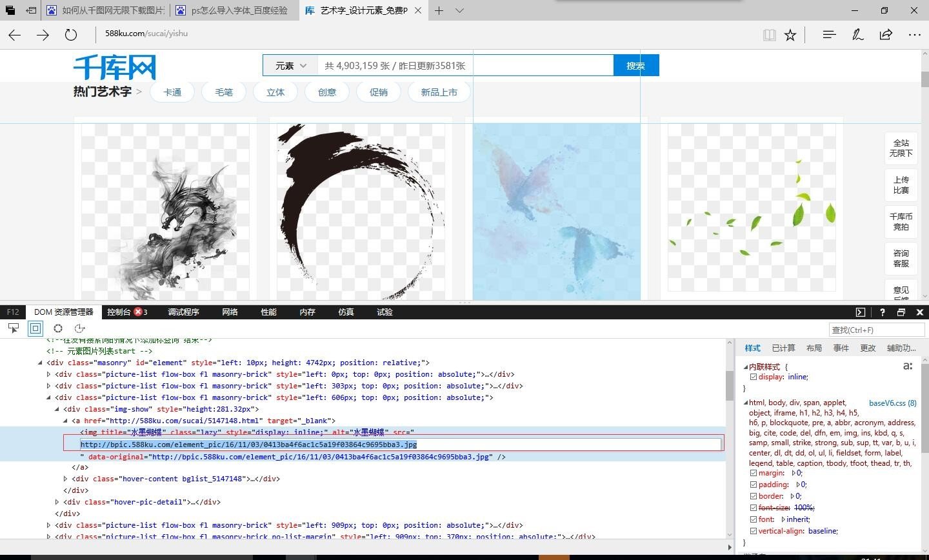Screen dimensions: 929x560
Task: Open the baseV6.css stylesheet link
Action: 892,403
